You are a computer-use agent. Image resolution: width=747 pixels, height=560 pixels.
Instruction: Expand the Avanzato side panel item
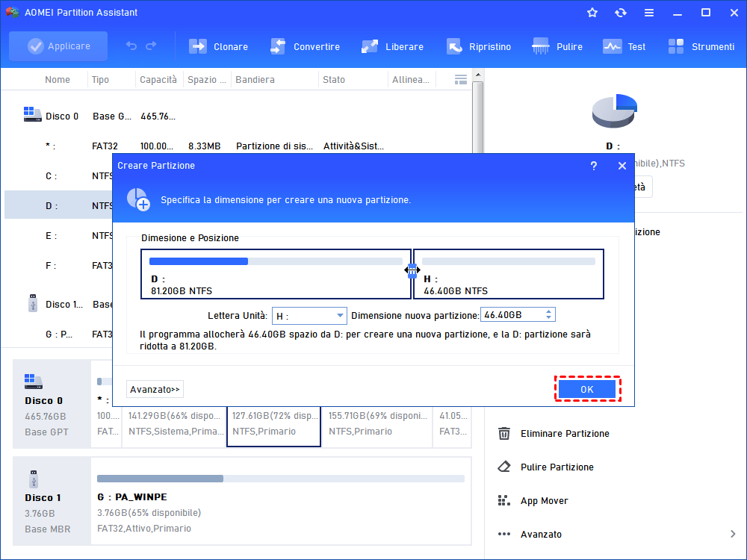(x=541, y=535)
